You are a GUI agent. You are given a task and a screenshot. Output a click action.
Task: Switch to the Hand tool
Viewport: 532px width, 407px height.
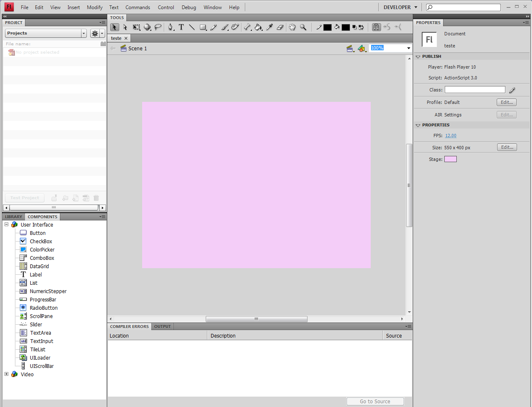(x=292, y=27)
